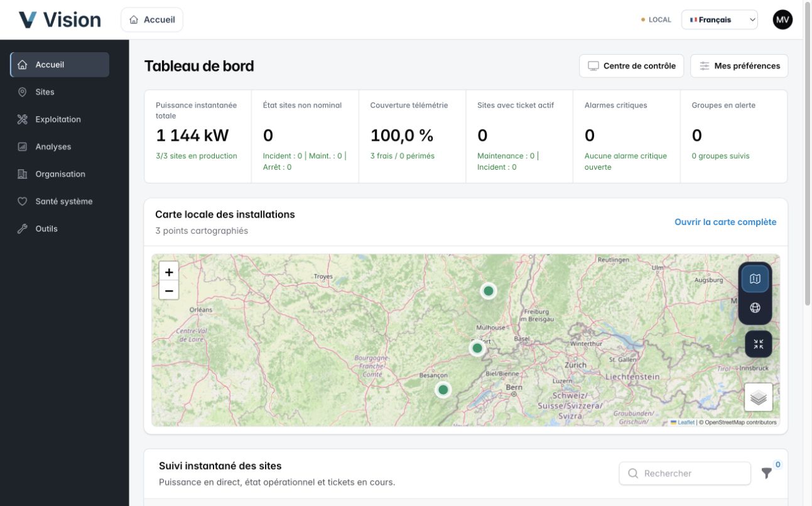
Task: Open Mes préférences
Action: click(739, 66)
